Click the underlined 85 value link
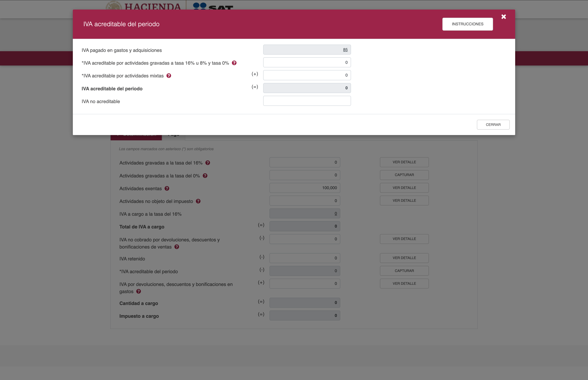 tap(345, 50)
